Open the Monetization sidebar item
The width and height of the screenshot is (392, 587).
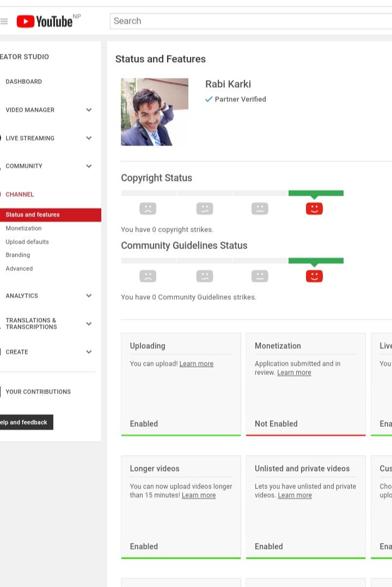click(23, 228)
